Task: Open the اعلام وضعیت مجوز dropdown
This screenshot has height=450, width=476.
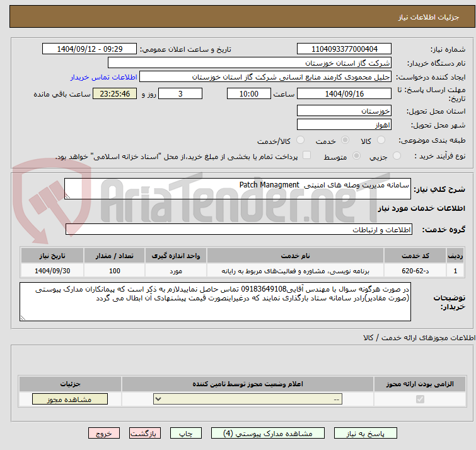Action: 248,400
